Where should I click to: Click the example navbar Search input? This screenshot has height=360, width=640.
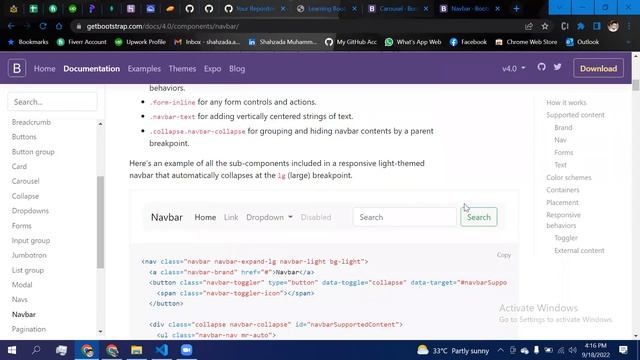[x=404, y=217]
